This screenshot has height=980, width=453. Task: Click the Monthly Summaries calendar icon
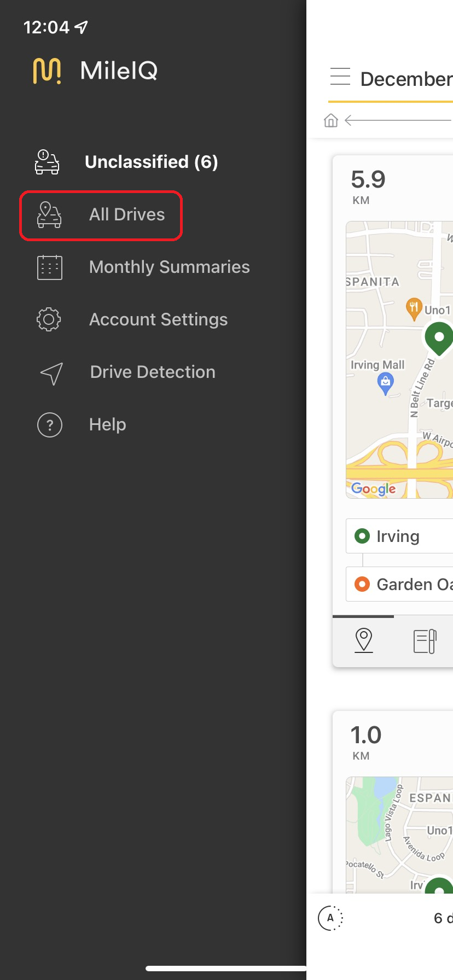pos(50,267)
